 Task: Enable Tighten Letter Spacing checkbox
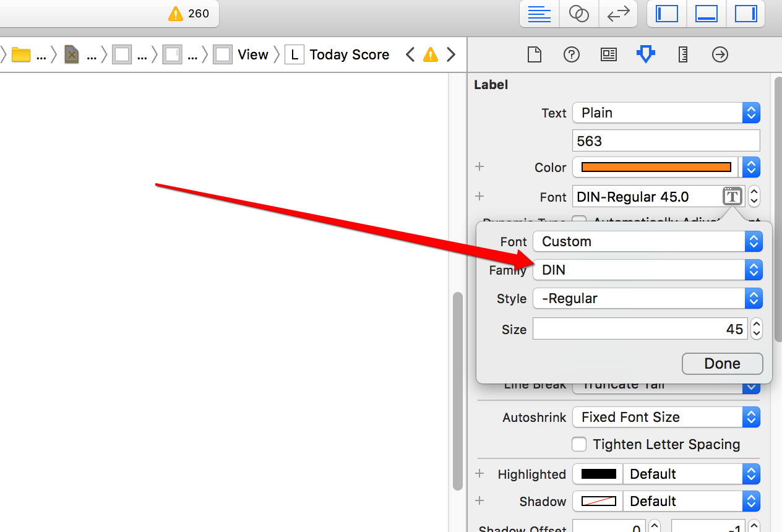pos(579,444)
